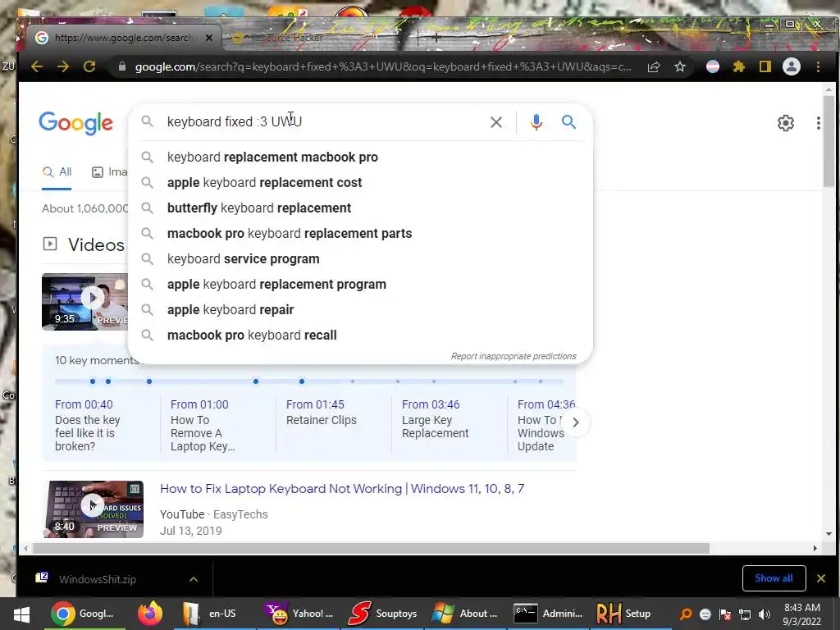Close the Google search tab
This screenshot has height=630, width=840.
[209, 38]
